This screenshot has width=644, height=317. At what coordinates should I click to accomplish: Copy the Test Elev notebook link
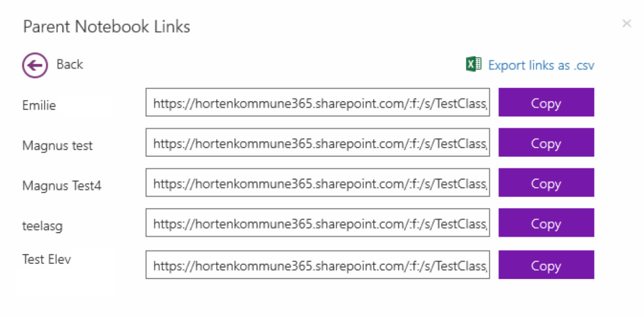click(x=546, y=265)
